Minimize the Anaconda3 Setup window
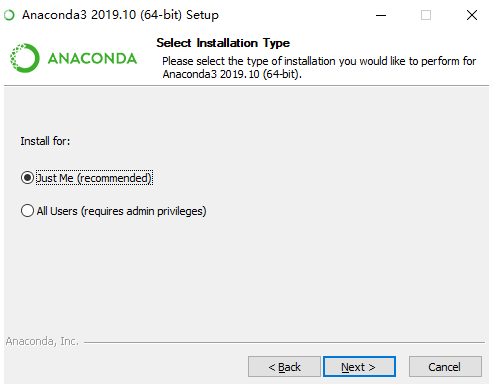This screenshot has height=384, width=489. (381, 15)
